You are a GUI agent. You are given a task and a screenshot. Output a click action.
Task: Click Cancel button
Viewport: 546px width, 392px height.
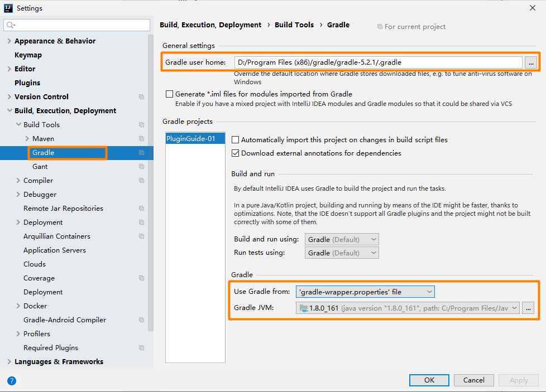(x=473, y=380)
